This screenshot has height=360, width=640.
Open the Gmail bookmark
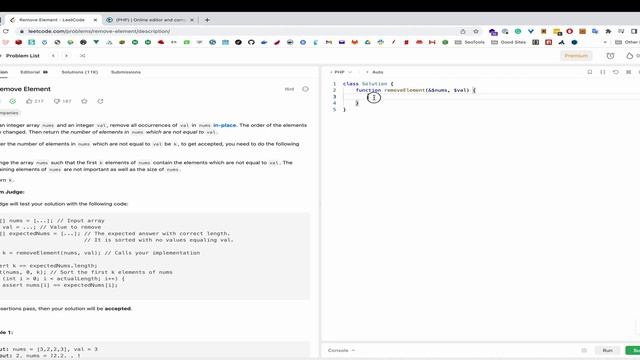pyautogui.click(x=329, y=42)
